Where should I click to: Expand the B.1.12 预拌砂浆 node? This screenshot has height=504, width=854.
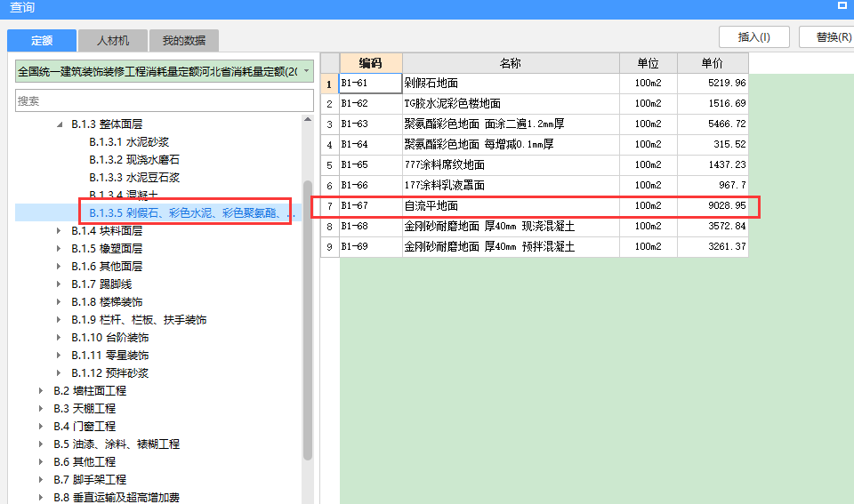[59, 372]
